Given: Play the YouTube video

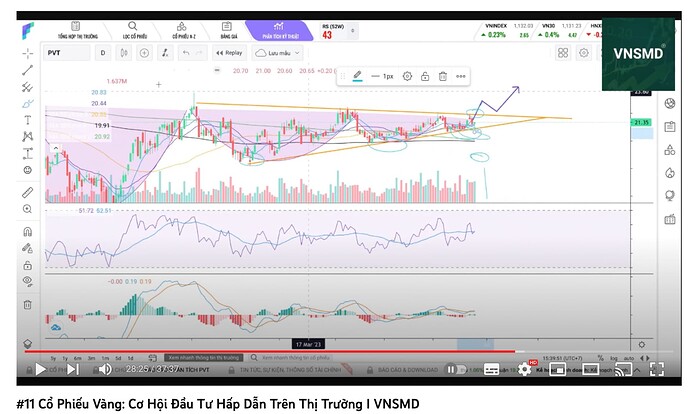Looking at the screenshot, I should pos(40,369).
